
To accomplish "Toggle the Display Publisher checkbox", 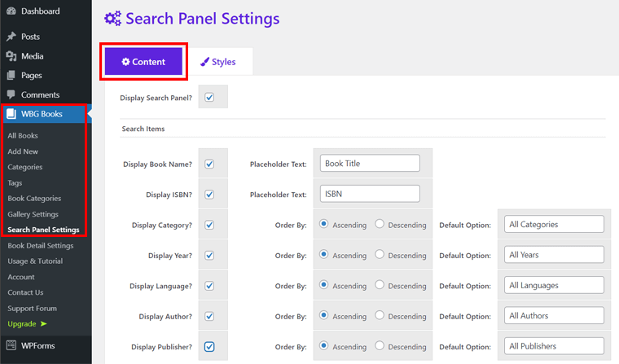I will (x=209, y=346).
